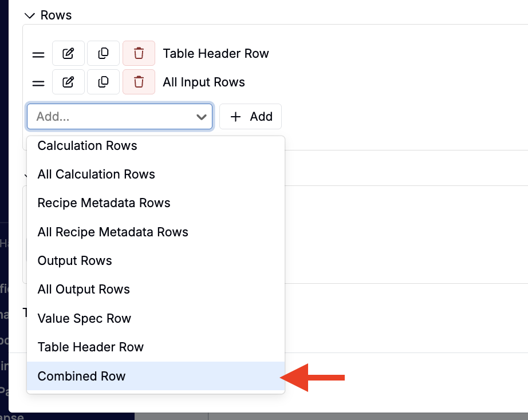
Task: Copy the All Input Rows entry
Action: pyautogui.click(x=103, y=82)
